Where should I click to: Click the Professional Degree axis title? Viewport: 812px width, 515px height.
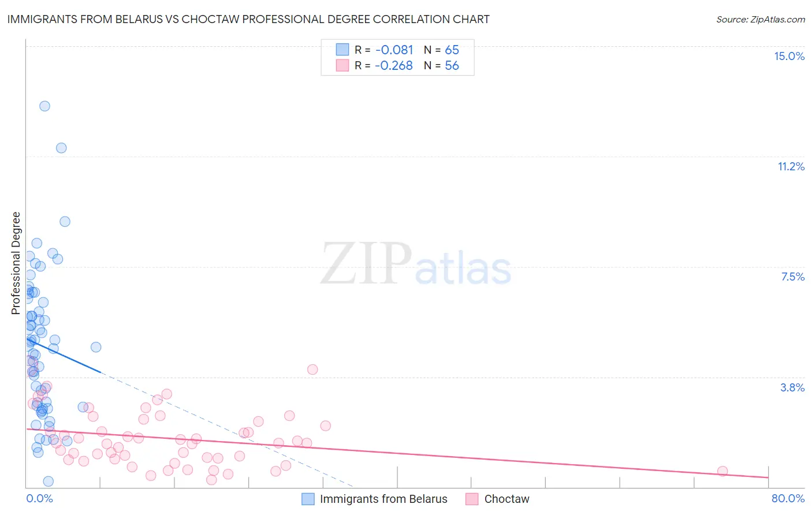pos(16,263)
